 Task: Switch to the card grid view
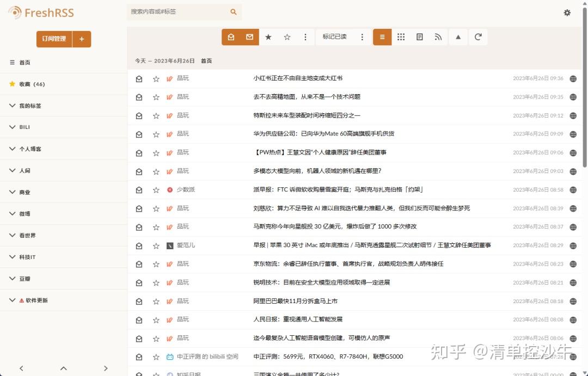[401, 37]
